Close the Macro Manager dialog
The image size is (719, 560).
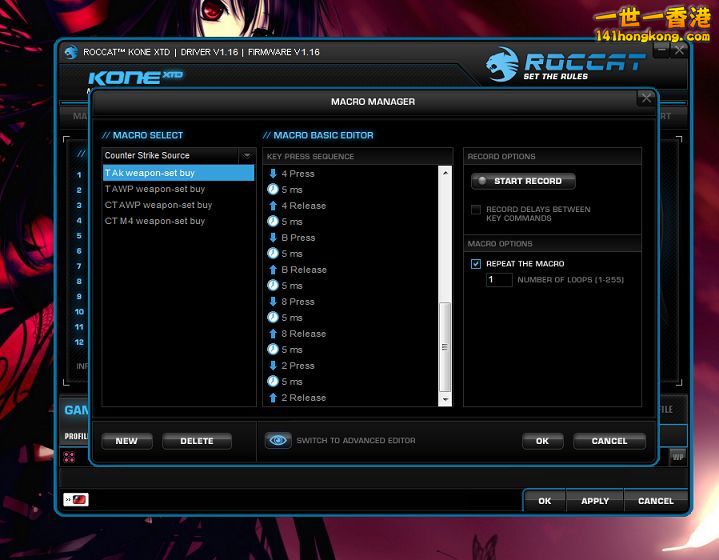tap(647, 98)
